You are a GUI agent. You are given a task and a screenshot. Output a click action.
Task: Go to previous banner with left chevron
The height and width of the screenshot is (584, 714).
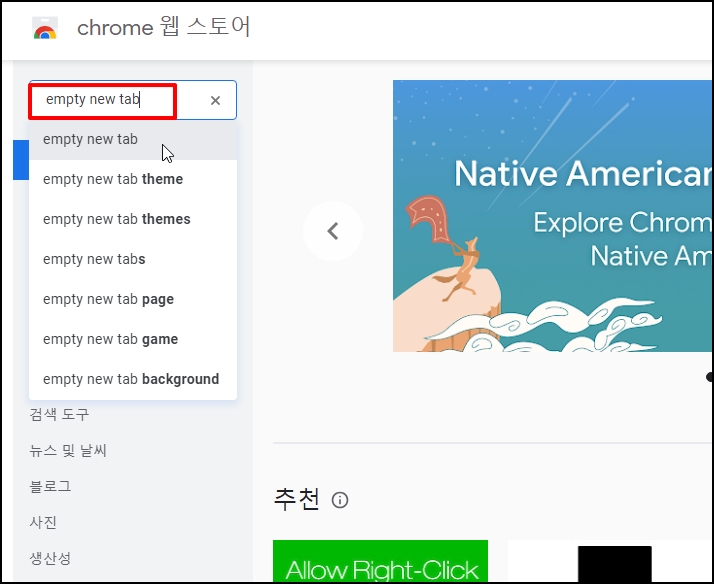pyautogui.click(x=333, y=231)
